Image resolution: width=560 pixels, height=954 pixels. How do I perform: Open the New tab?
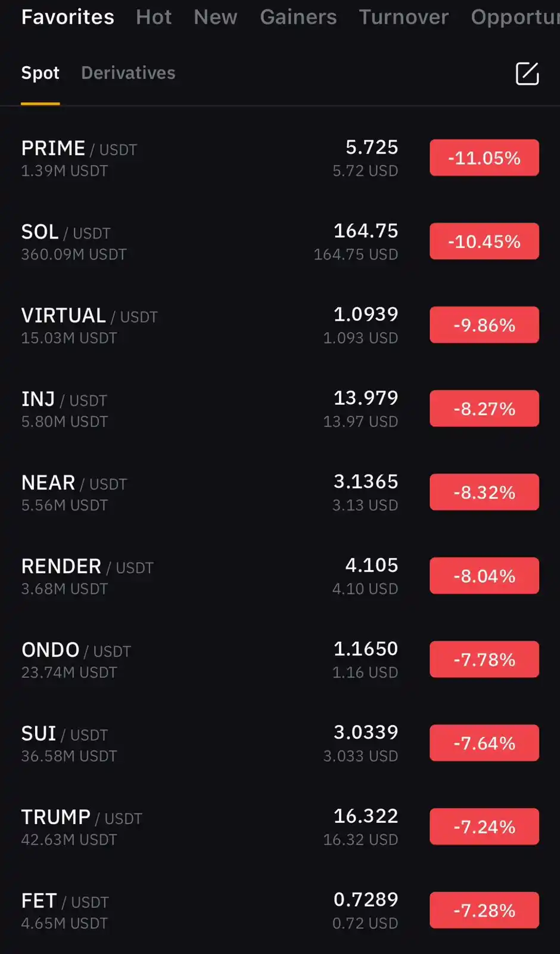tap(216, 17)
